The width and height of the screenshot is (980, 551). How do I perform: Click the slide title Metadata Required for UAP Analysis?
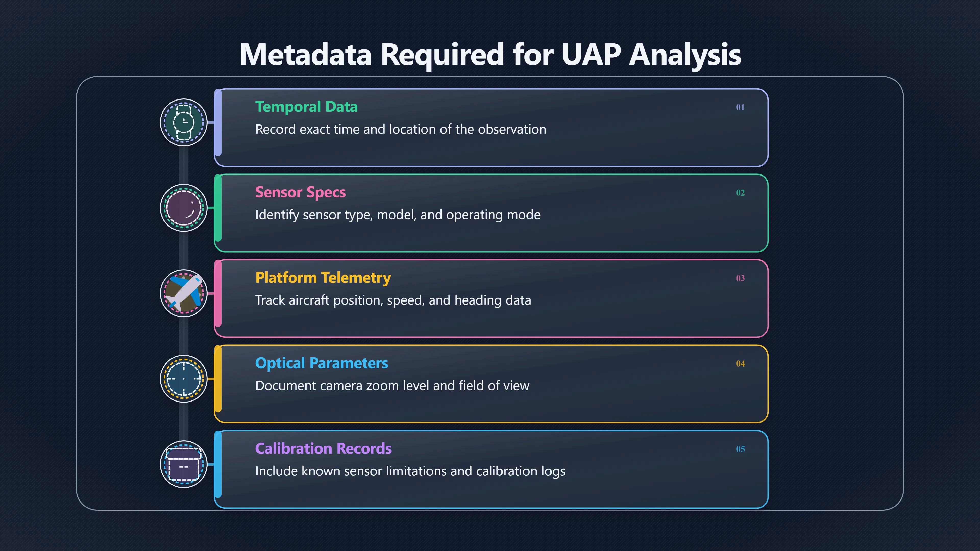[490, 55]
